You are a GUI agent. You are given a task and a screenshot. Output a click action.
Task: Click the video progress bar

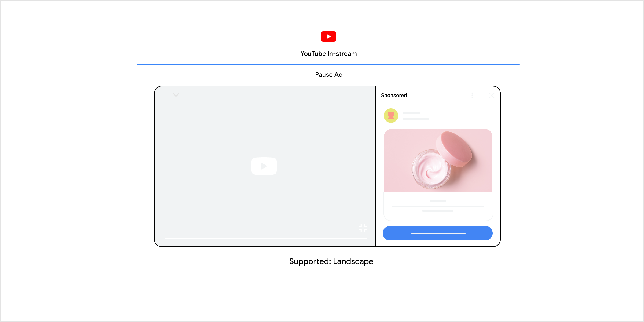pyautogui.click(x=266, y=239)
